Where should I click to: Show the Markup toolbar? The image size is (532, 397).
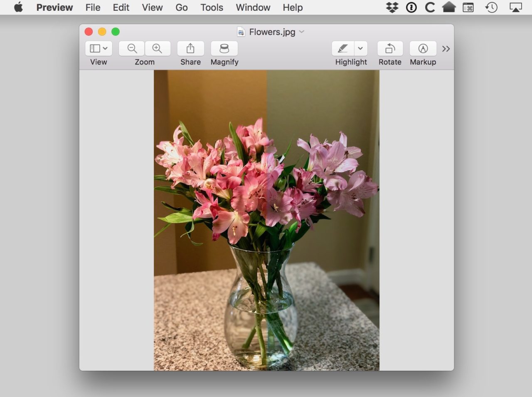click(x=423, y=49)
